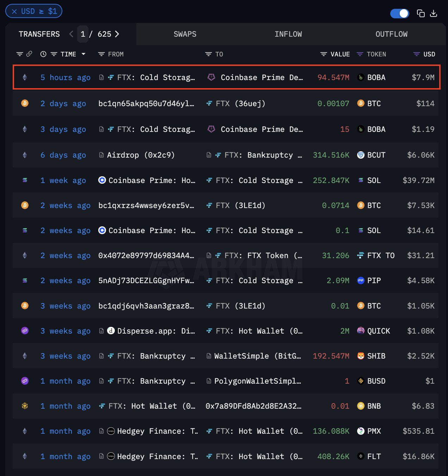
Task: Click the page number 1 field
Action: [x=83, y=34]
